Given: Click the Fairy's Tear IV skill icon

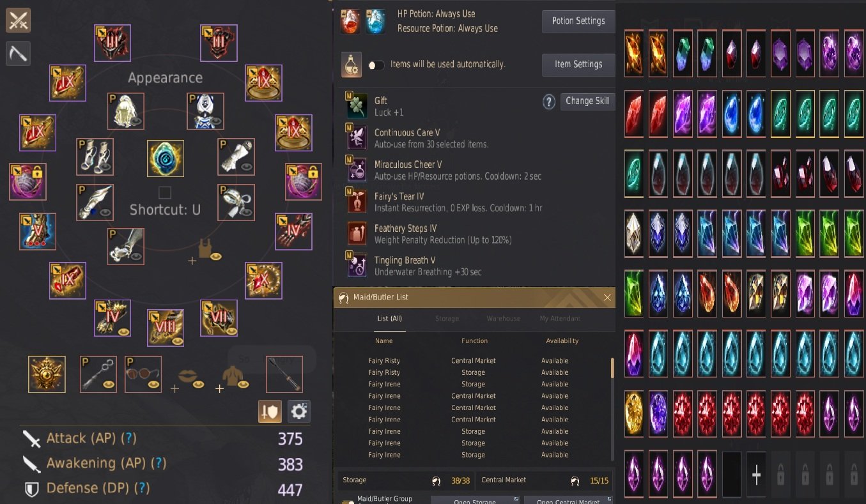Looking at the screenshot, I should [x=357, y=202].
